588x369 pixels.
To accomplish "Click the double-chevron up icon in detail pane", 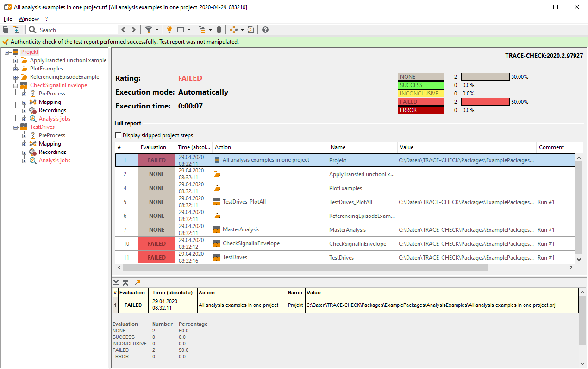I will (x=125, y=282).
